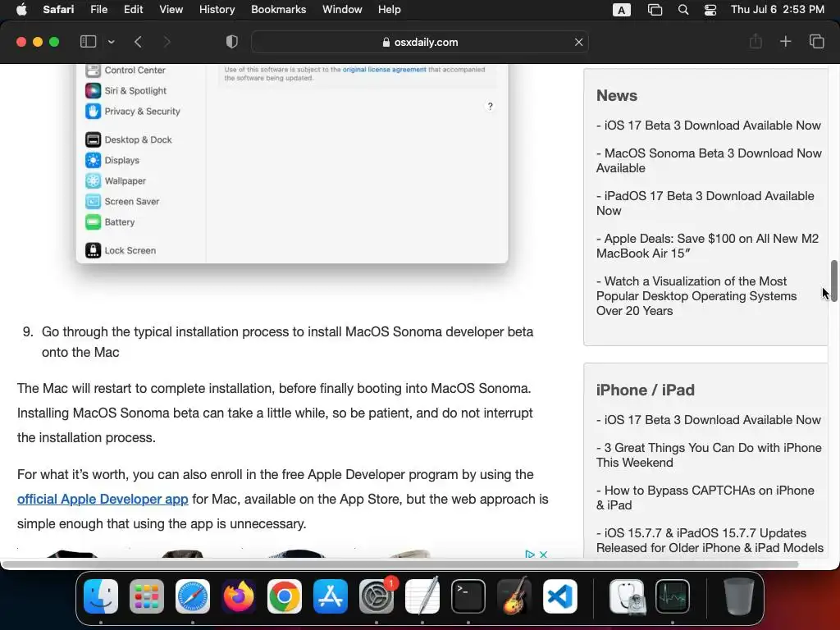
Task: Open iPadOS 17 Beta 3 Download link
Action: click(x=705, y=203)
